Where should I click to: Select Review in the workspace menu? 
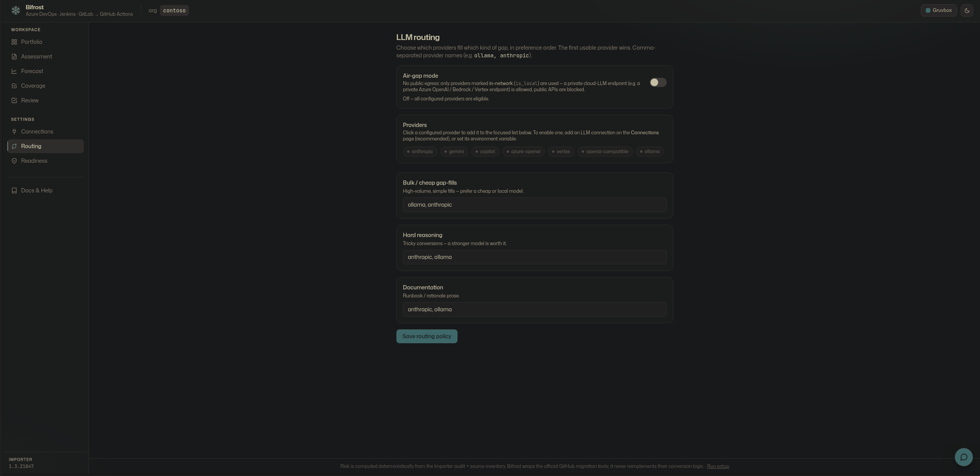pos(45,100)
